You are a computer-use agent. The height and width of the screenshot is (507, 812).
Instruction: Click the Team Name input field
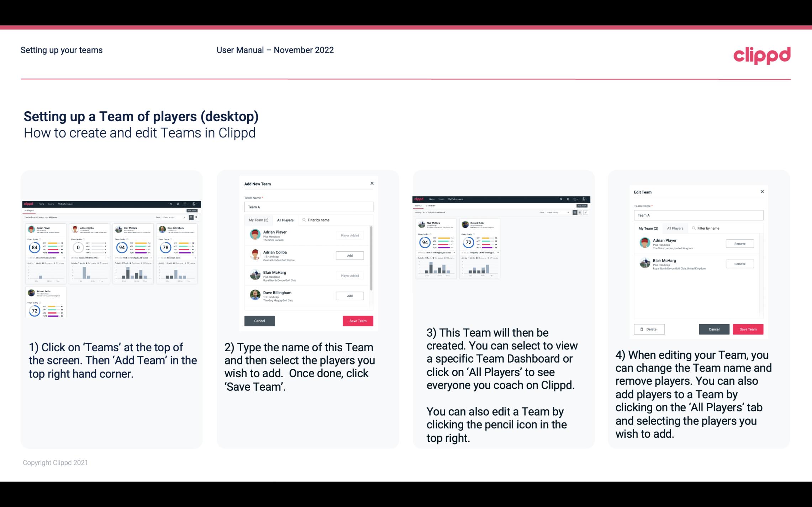[x=309, y=207]
